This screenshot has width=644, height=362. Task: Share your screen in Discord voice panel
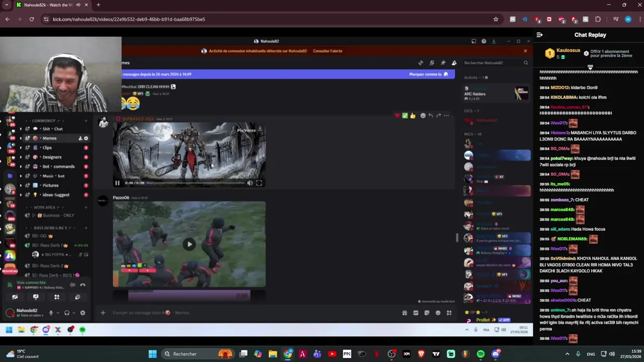36,297
